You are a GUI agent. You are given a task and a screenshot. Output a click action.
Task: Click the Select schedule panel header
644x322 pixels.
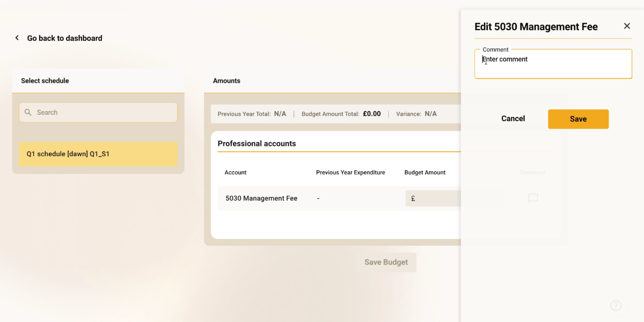tap(45, 81)
